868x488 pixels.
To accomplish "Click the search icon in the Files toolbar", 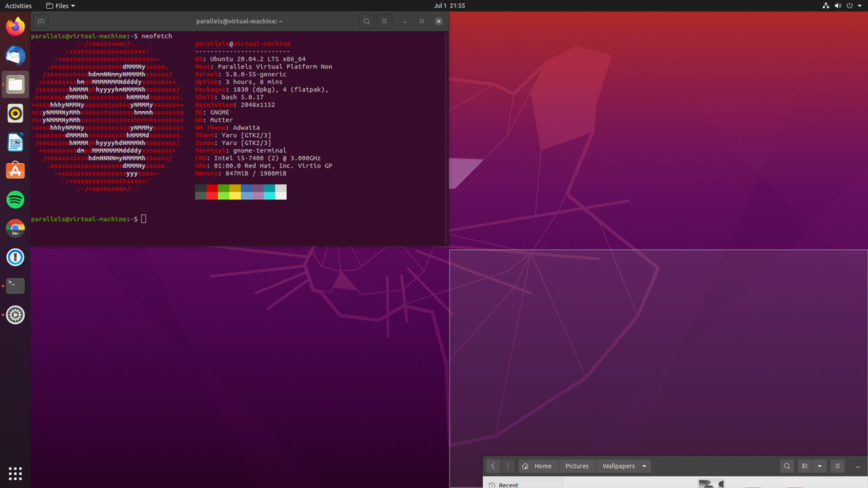I will 787,466.
